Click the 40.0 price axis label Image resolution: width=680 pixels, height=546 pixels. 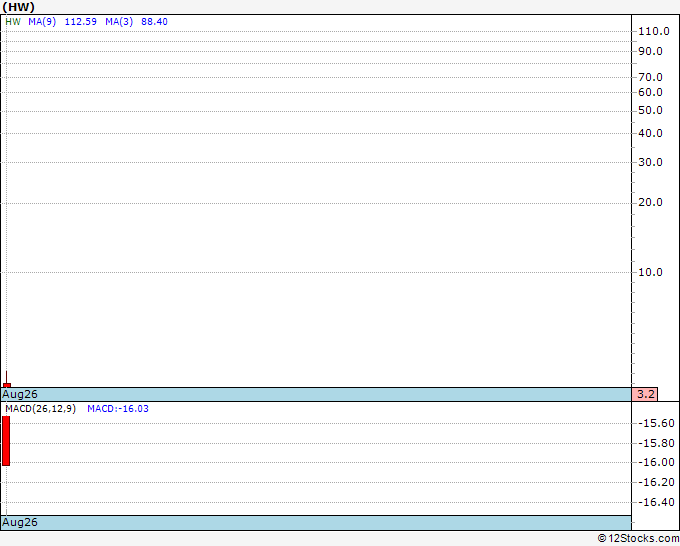coord(651,133)
